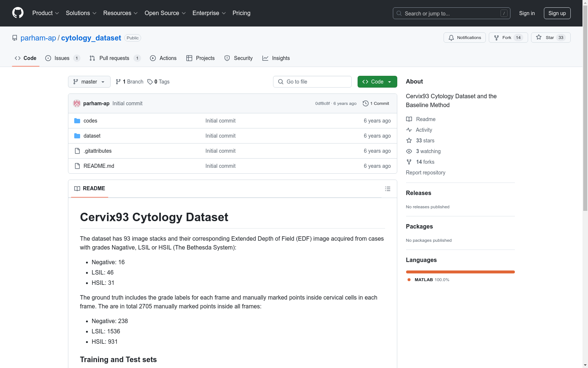Screen dimensions: 588x368
Task: Expand the Enterprise menu
Action: coord(209,13)
